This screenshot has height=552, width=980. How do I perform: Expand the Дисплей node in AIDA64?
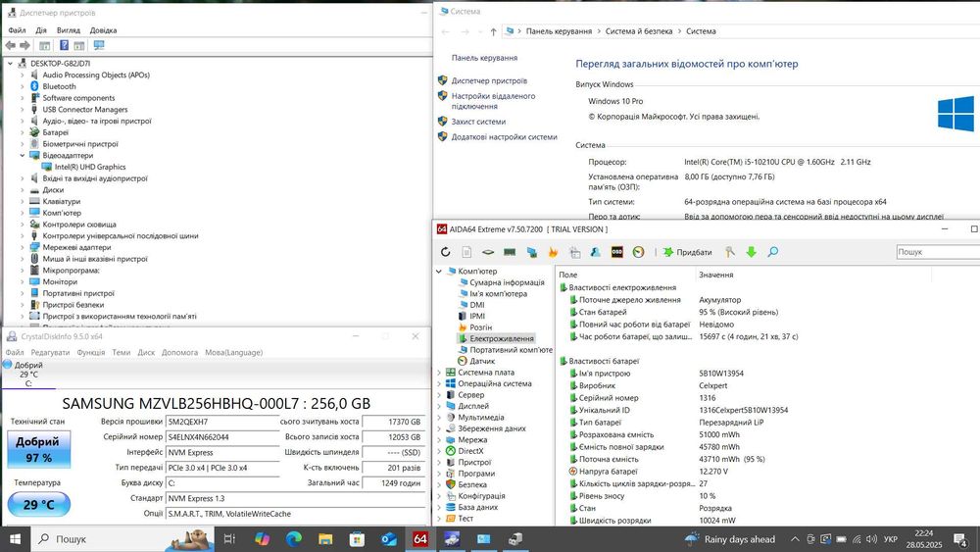(x=439, y=406)
